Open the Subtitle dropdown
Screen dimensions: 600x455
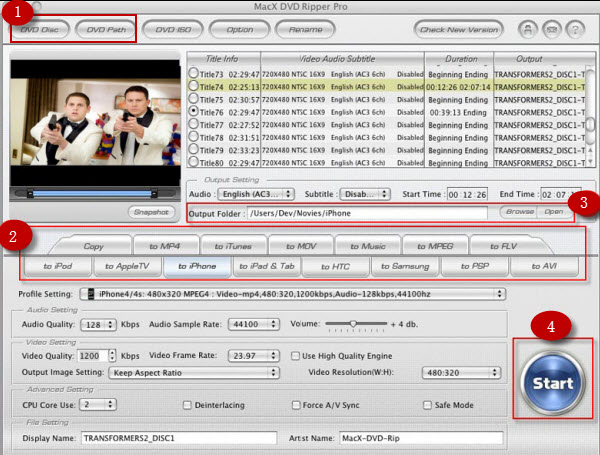tap(365, 194)
